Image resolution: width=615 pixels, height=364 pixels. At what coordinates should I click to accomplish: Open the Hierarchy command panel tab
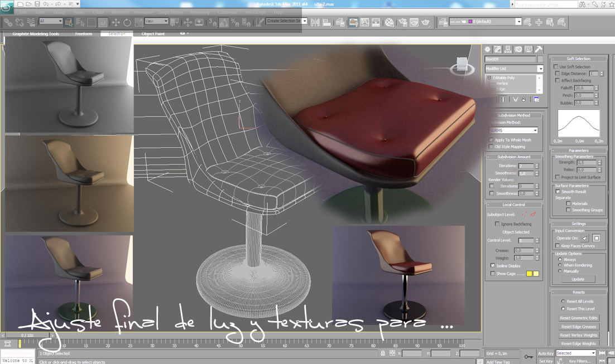pos(508,50)
